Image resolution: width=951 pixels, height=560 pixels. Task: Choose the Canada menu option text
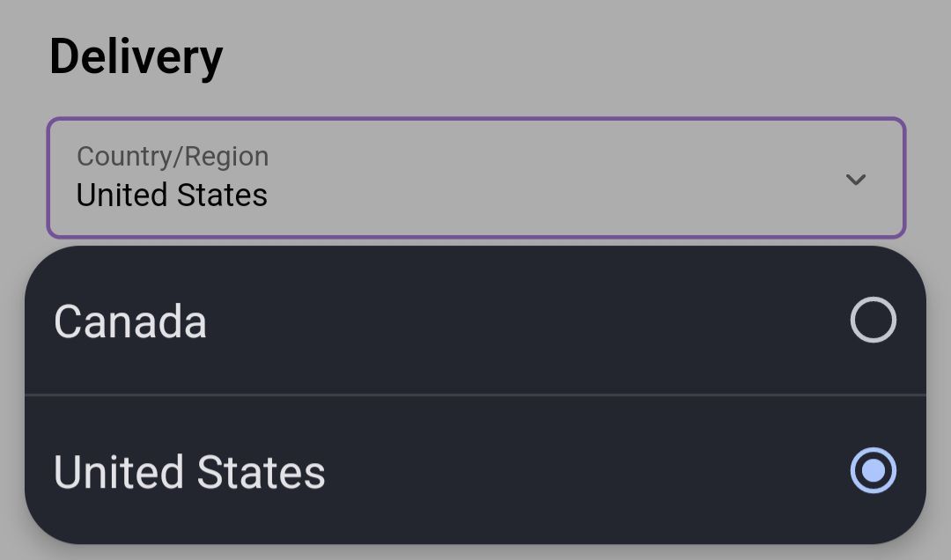(130, 321)
